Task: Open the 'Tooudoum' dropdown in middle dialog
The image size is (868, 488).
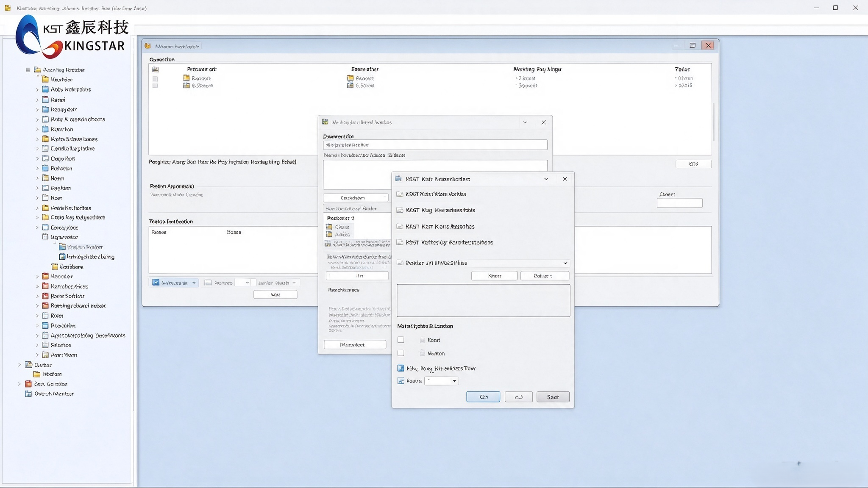Action: pos(356,198)
